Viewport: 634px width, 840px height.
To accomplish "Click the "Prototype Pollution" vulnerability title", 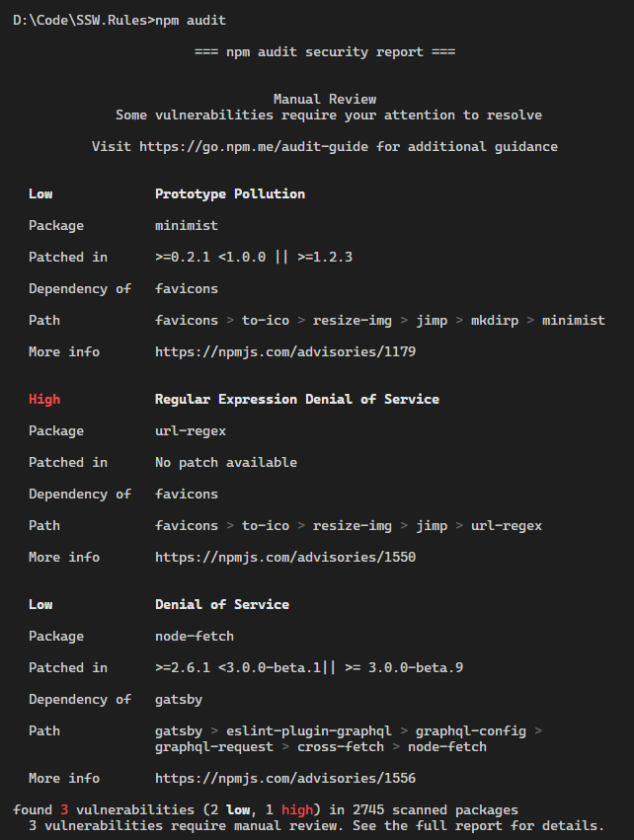I will [x=230, y=193].
